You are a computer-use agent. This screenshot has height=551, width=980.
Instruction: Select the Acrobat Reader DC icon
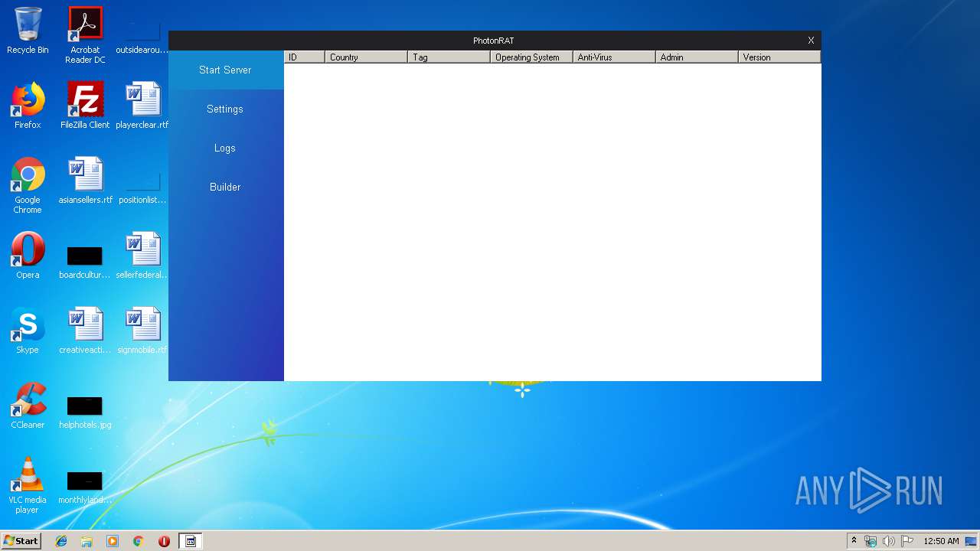click(x=85, y=35)
